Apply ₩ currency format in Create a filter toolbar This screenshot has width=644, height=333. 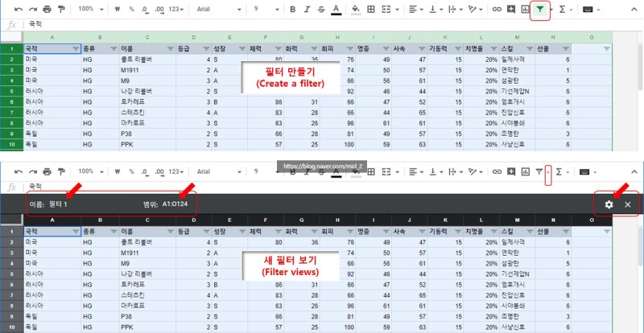(x=117, y=9)
